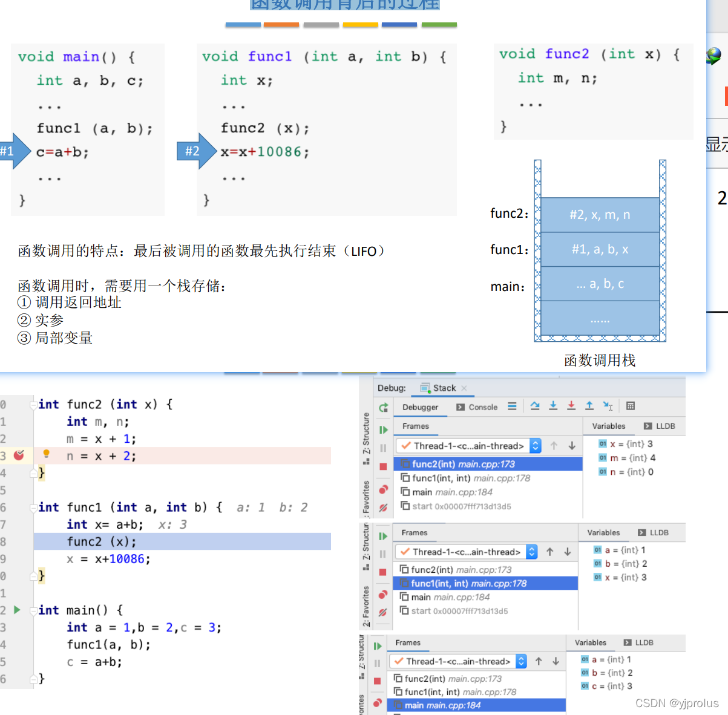728x715 pixels.
Task: Pause program in panel showing variables a, b, x
Action: 382,554
